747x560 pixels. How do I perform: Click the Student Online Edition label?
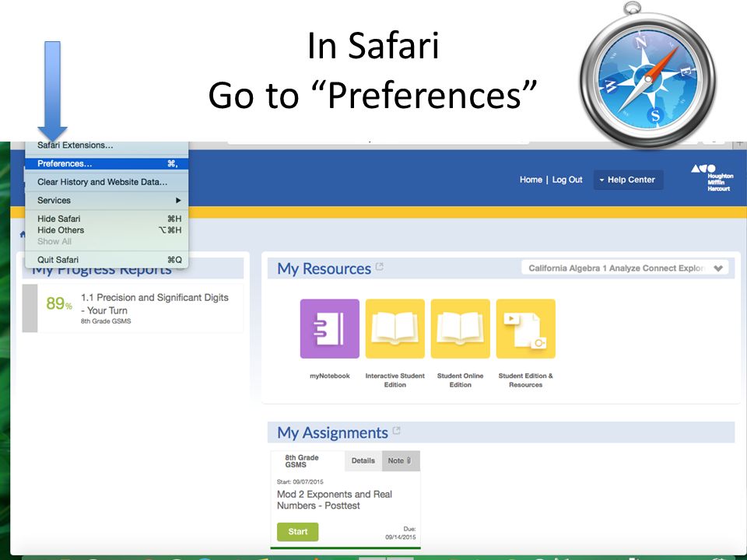point(460,380)
